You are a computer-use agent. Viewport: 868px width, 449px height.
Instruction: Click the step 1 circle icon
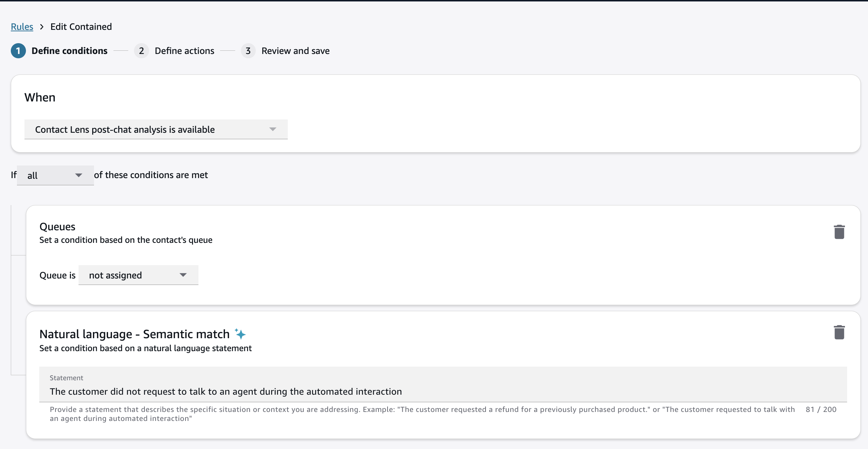click(x=18, y=51)
